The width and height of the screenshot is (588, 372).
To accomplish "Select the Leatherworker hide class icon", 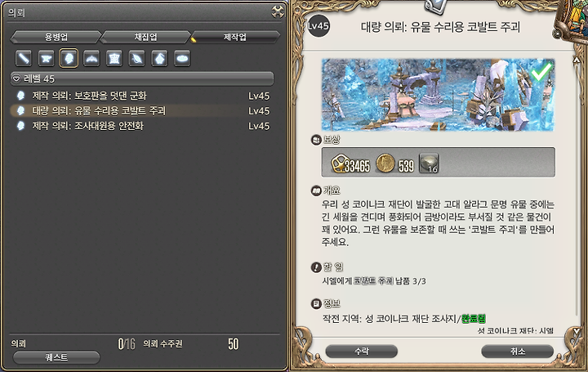I will coord(114,59).
